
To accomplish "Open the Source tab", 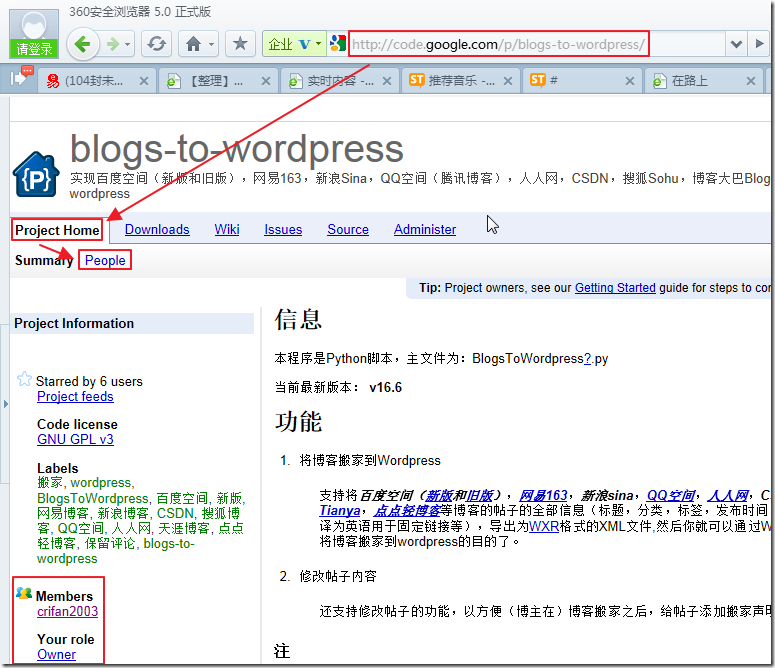I will 348,229.
